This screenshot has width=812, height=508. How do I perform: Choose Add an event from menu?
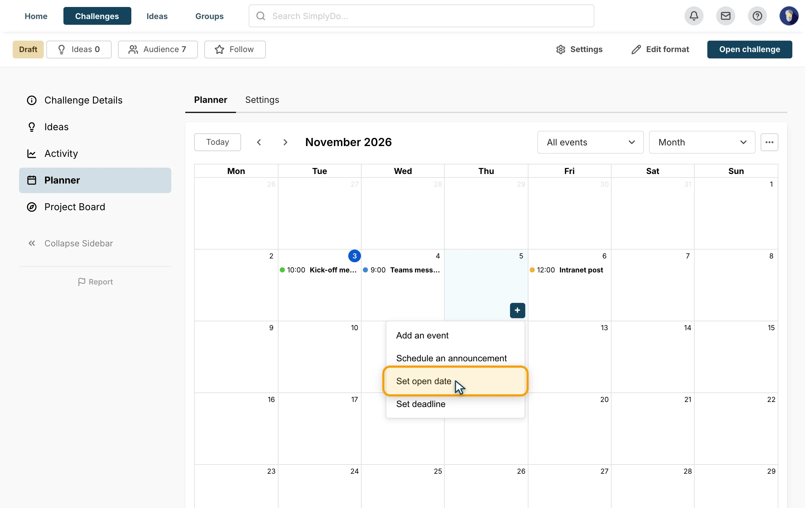[x=455, y=335]
